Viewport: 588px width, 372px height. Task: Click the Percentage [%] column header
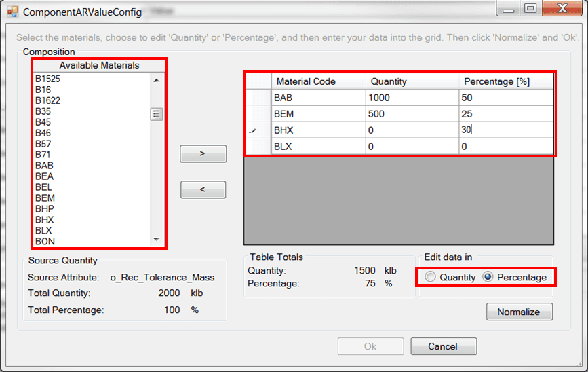(506, 81)
